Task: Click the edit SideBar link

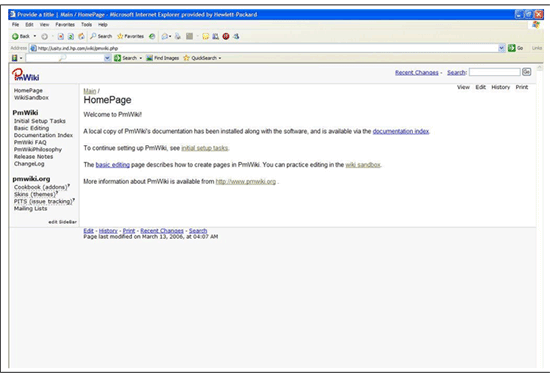Action: (x=62, y=222)
